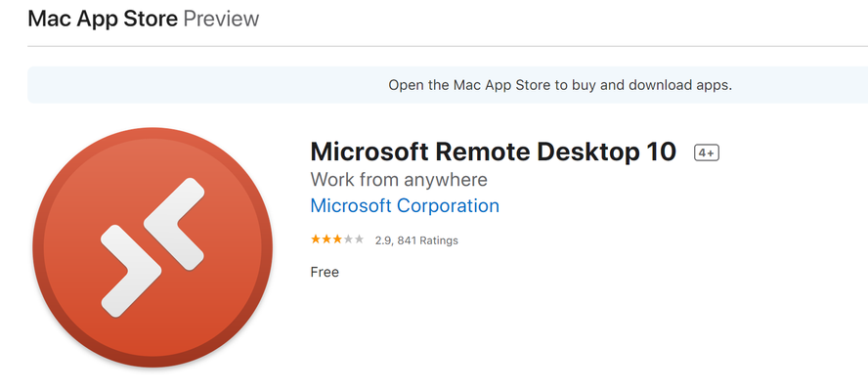868x391 pixels.
Task: Click the Free price label
Action: 325,272
